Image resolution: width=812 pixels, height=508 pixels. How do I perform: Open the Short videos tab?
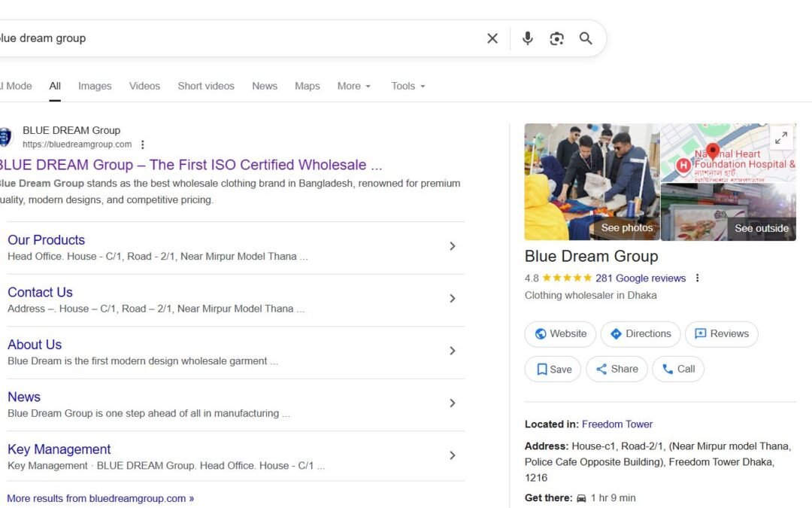pos(205,86)
